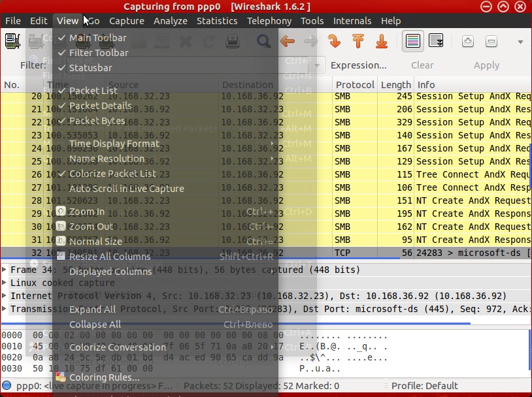532x397 pixels.
Task: Select Resize All Columns menu entry
Action: click(165, 257)
